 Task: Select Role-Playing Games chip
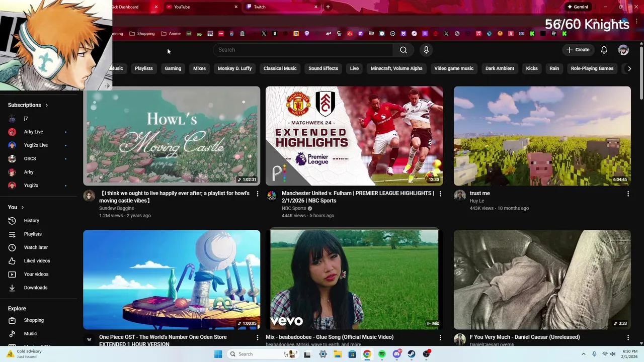[592, 68]
